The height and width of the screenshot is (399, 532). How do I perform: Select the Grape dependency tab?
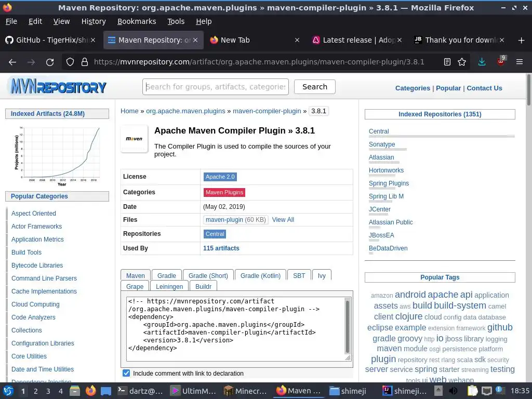[135, 286]
